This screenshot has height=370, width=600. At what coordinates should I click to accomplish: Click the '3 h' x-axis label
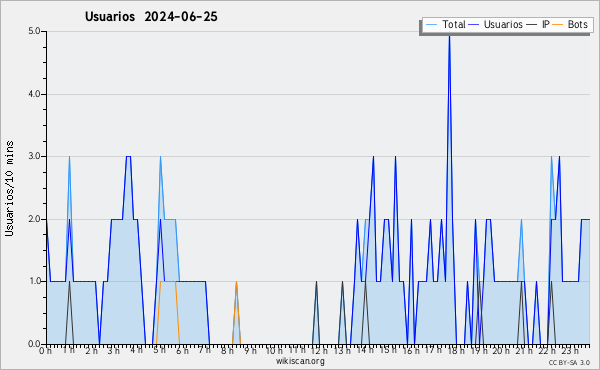point(113,351)
